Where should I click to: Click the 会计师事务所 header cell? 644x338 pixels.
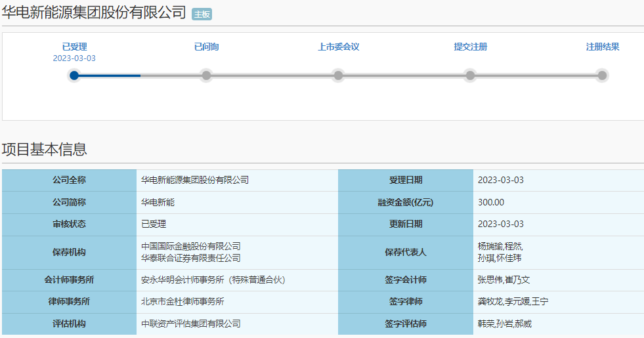pos(69,280)
